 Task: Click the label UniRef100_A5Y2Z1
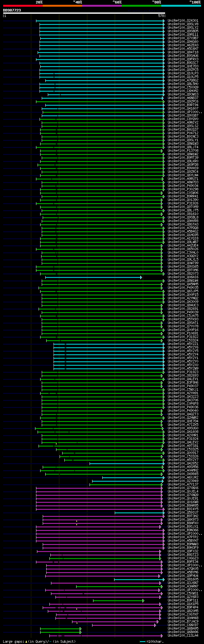click(x=183, y=344)
